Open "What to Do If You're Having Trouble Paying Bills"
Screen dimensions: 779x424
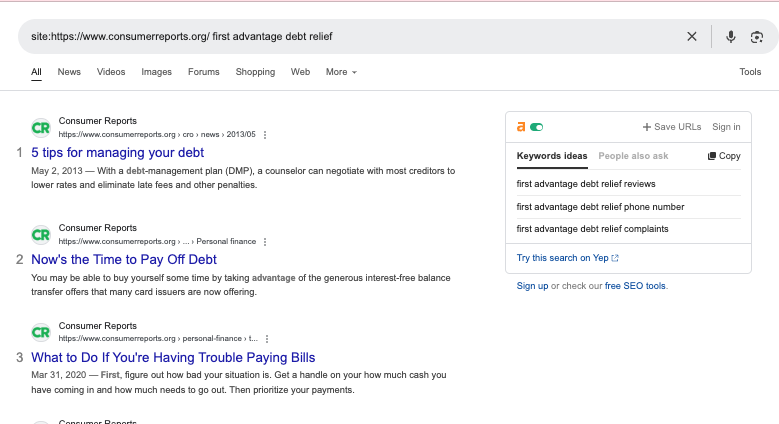[173, 357]
